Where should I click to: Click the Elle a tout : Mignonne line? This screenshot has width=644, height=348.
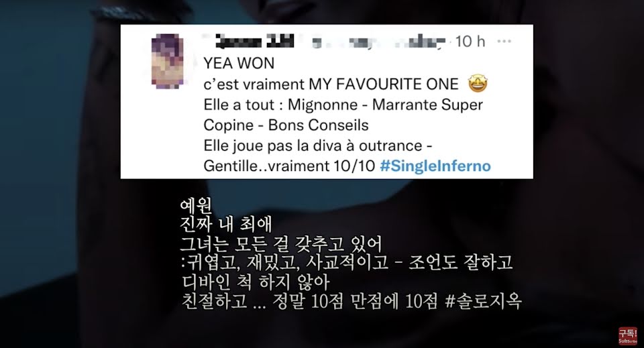pos(343,105)
